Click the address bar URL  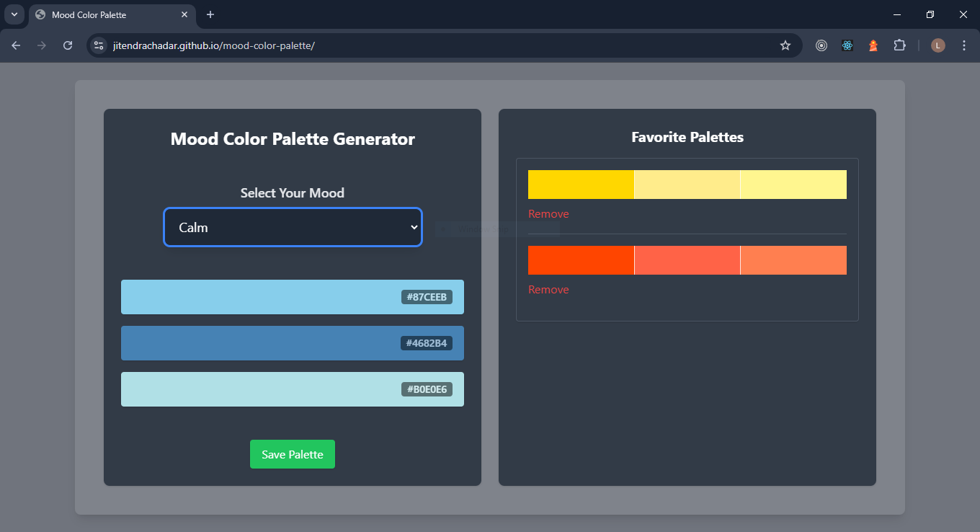(x=214, y=45)
